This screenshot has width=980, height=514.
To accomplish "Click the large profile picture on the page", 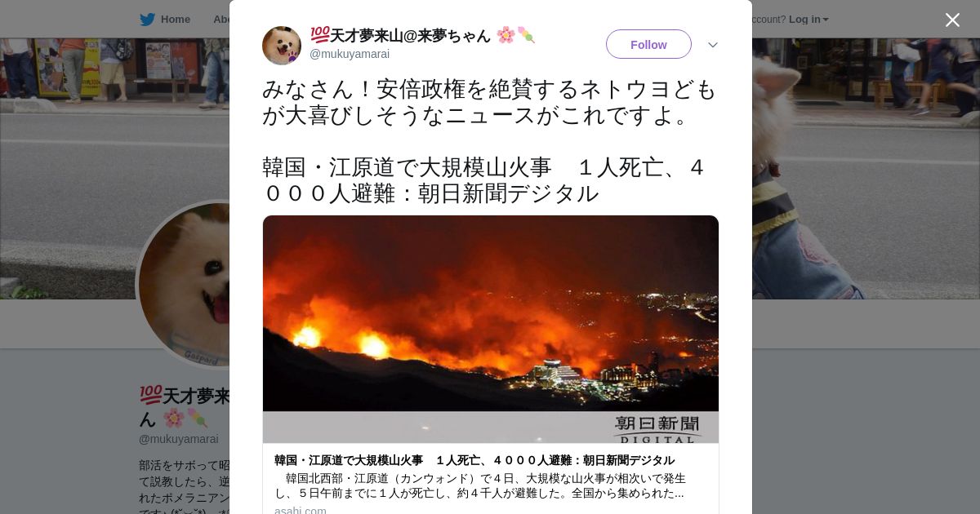I will [x=185, y=284].
